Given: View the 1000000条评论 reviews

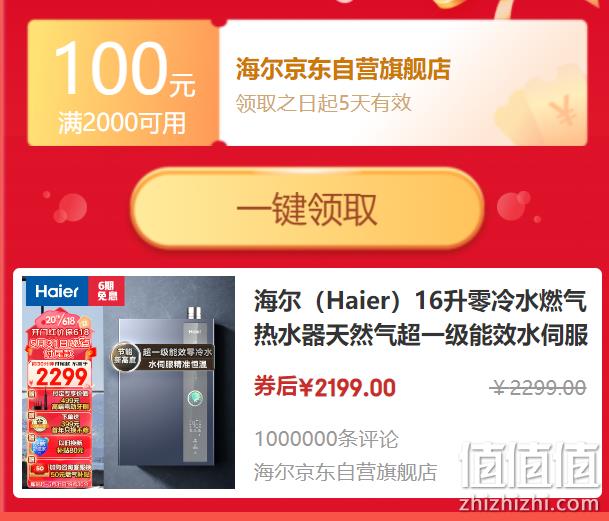Looking at the screenshot, I should coord(327,439).
